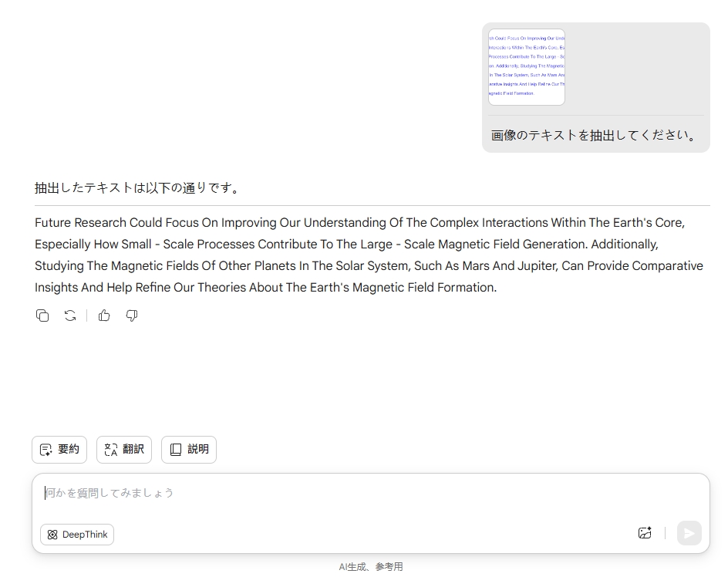Screen dimensions: 728x577
Task: Regenerate the assistant response
Action: (x=70, y=315)
